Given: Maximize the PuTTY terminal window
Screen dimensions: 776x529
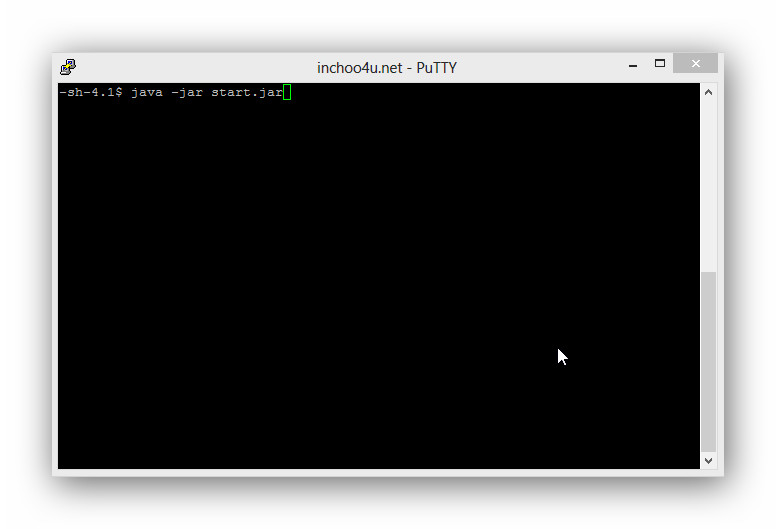Looking at the screenshot, I should click(660, 63).
